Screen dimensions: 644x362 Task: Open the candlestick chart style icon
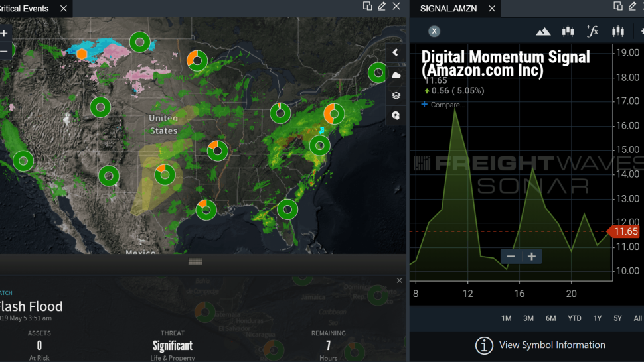pos(568,31)
